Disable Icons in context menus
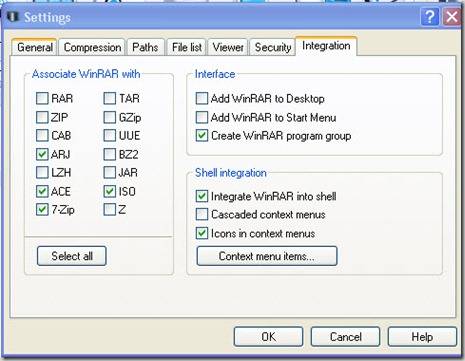The height and width of the screenshot is (361, 465). pyautogui.click(x=202, y=233)
